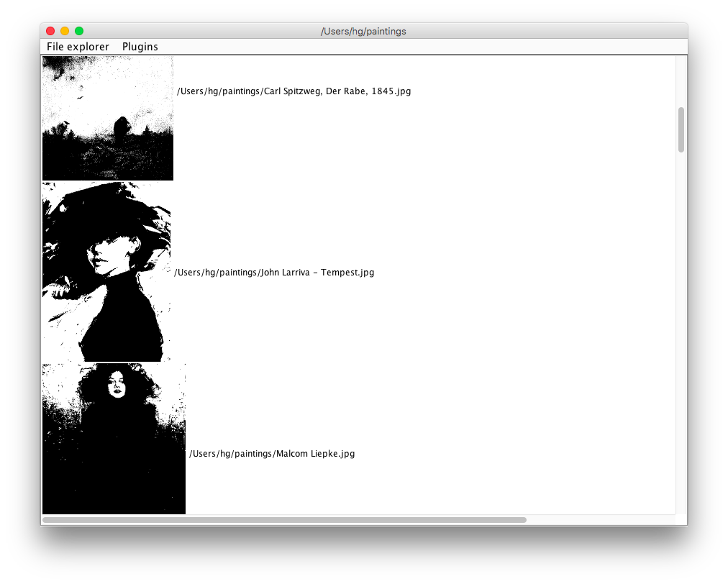Screen dimensions: 728x584
Task: Maximize the window with green button
Action: (x=79, y=31)
